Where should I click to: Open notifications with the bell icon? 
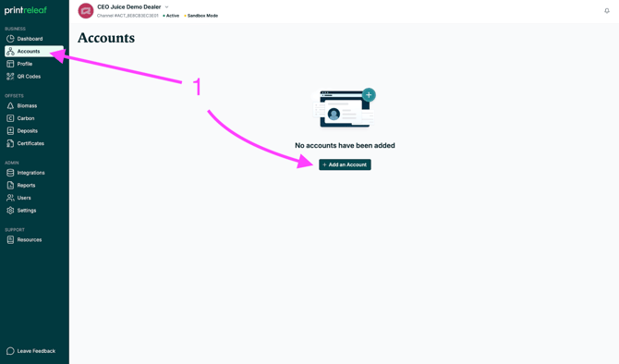[607, 11]
